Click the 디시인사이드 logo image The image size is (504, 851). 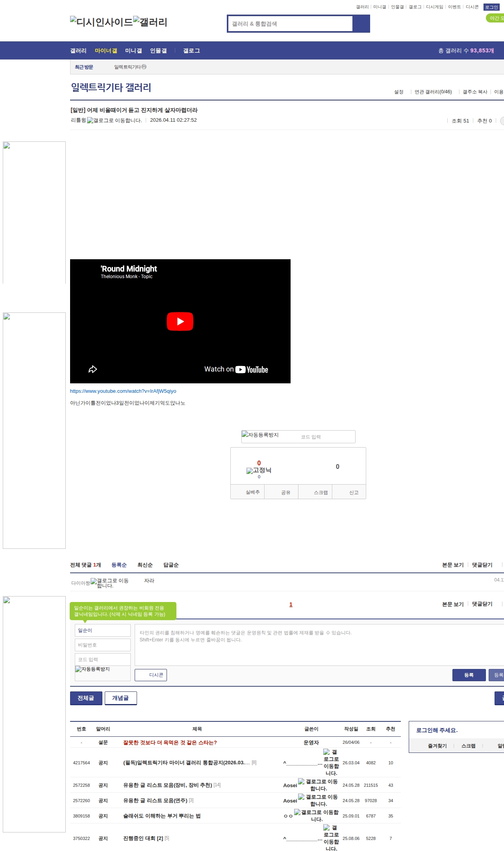click(x=101, y=22)
